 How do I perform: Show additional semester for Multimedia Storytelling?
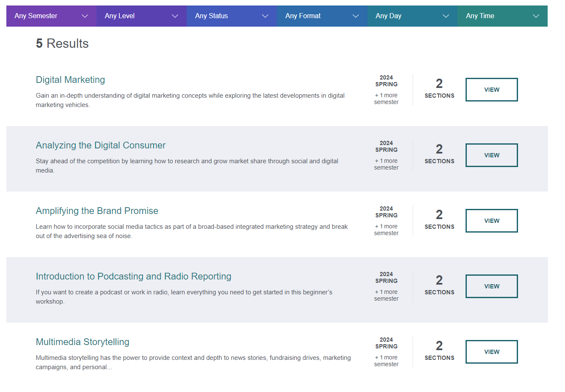(x=386, y=360)
